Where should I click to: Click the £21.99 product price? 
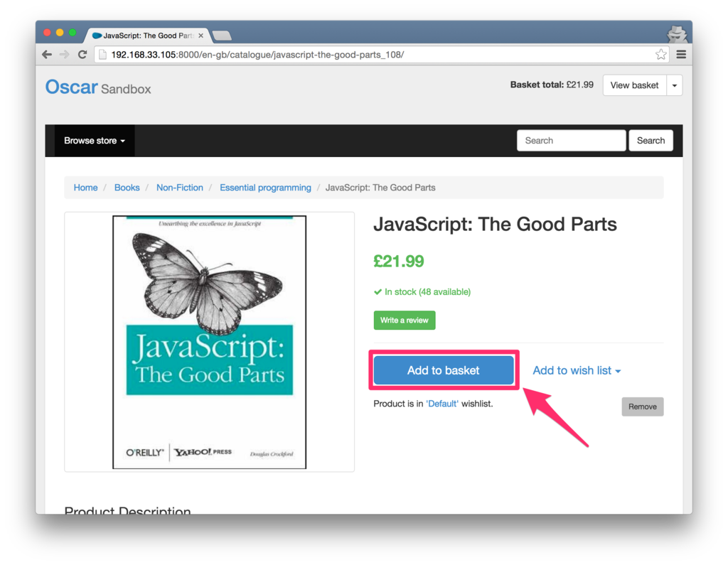(399, 262)
